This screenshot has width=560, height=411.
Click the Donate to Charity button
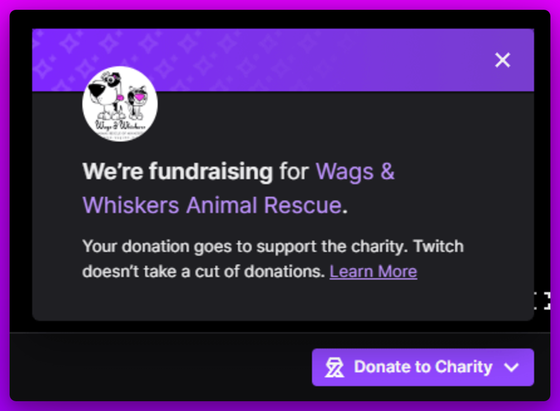pyautogui.click(x=423, y=367)
